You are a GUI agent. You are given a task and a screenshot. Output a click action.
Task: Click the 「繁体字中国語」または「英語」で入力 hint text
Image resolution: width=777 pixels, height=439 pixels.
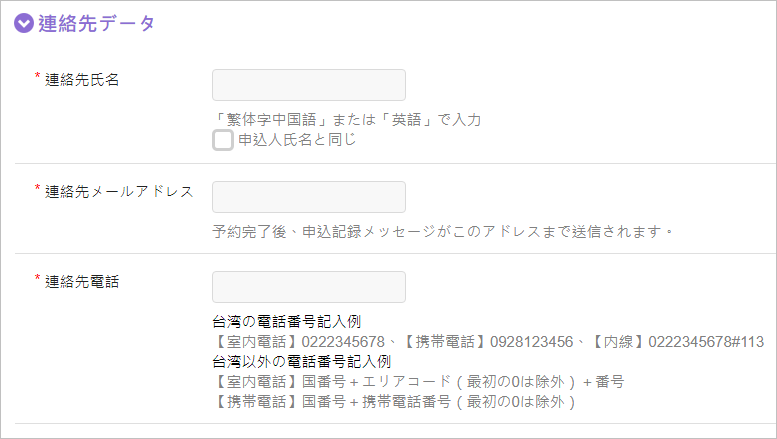(347, 120)
